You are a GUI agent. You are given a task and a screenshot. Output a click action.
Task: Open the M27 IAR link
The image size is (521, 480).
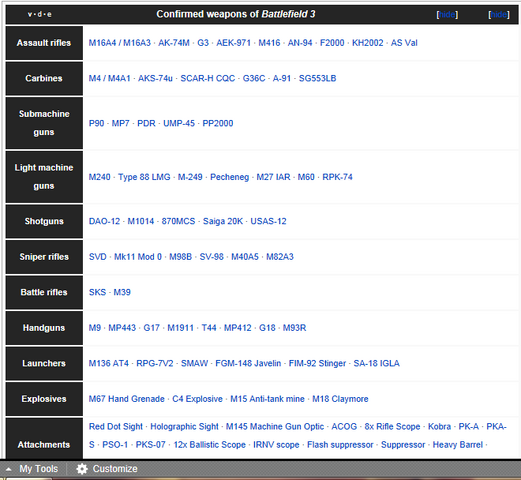(273, 177)
